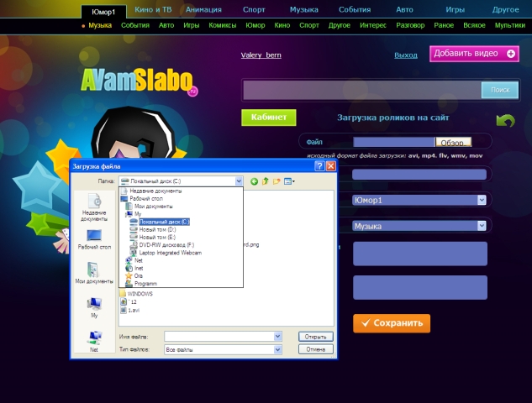Close the Загрузка файла dialog
The image size is (532, 403).
[330, 166]
